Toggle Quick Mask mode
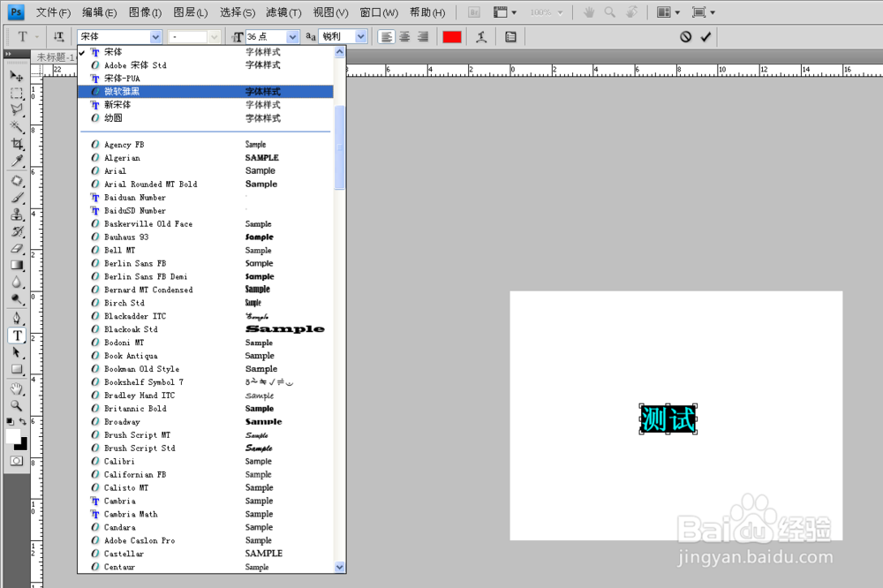The image size is (883, 588). (x=16, y=461)
